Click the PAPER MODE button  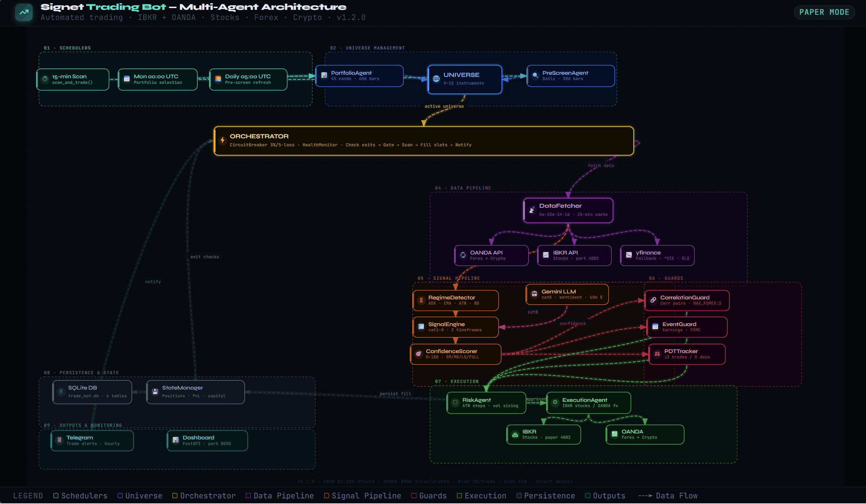[824, 12]
